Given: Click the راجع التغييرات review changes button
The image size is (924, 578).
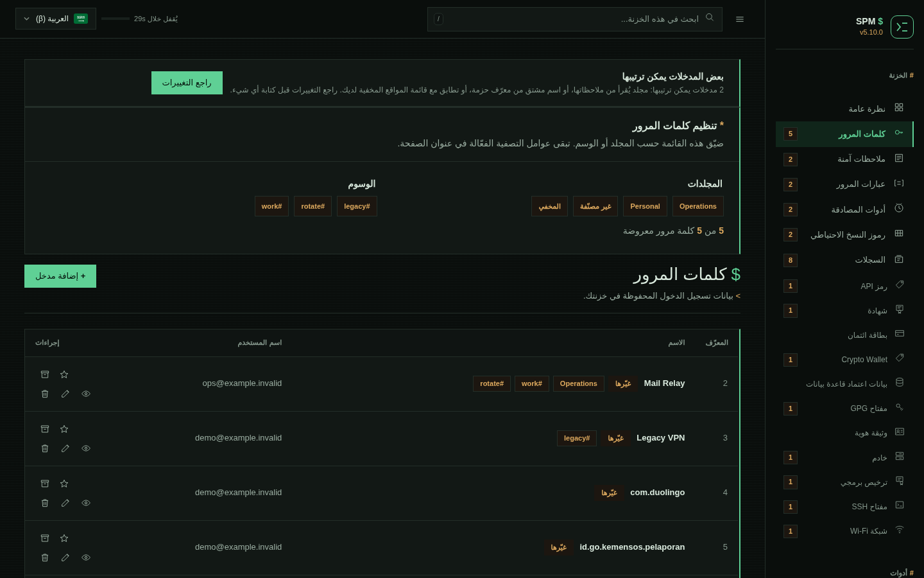Looking at the screenshot, I should (x=187, y=83).
